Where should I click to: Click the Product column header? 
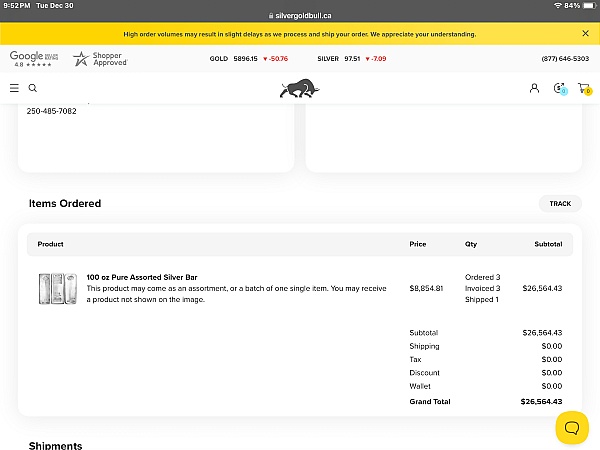pyautogui.click(x=50, y=244)
